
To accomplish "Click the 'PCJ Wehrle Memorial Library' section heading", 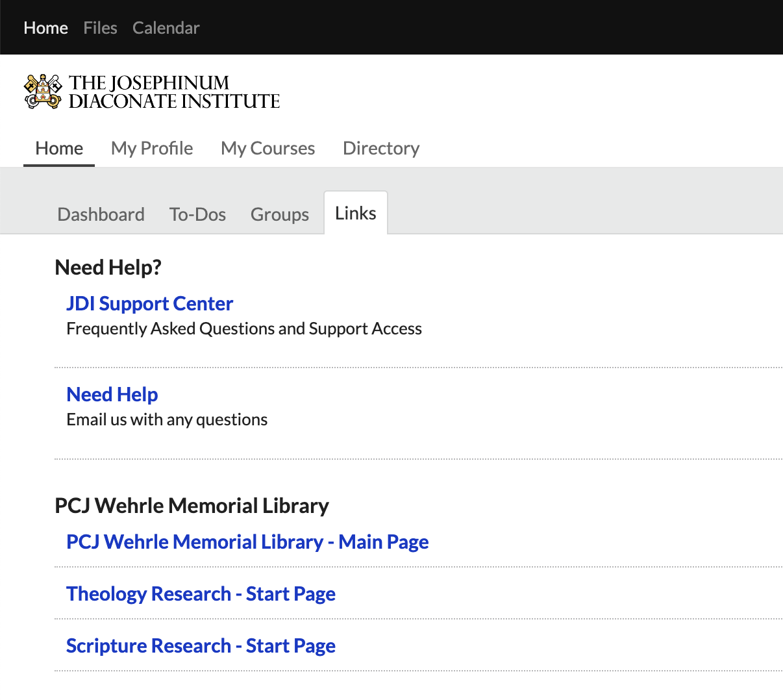I will click(x=192, y=505).
